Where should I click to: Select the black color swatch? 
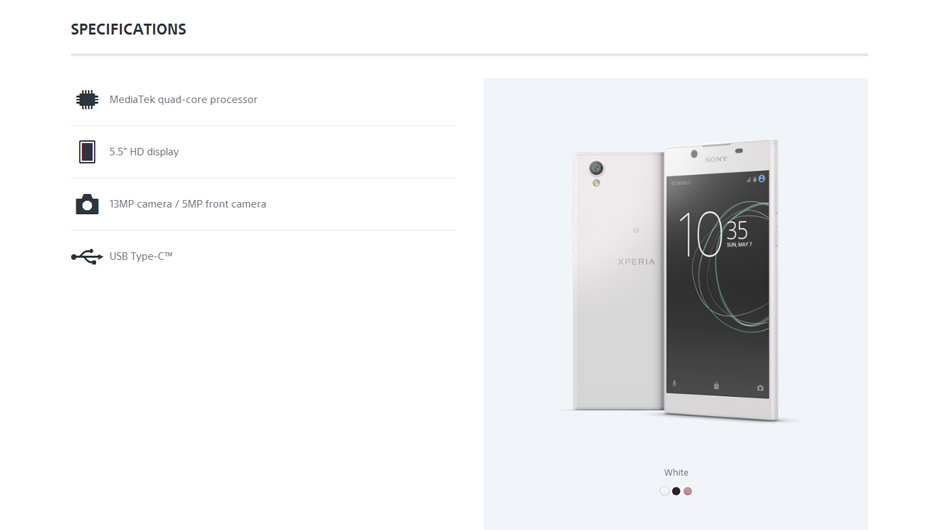pos(676,491)
